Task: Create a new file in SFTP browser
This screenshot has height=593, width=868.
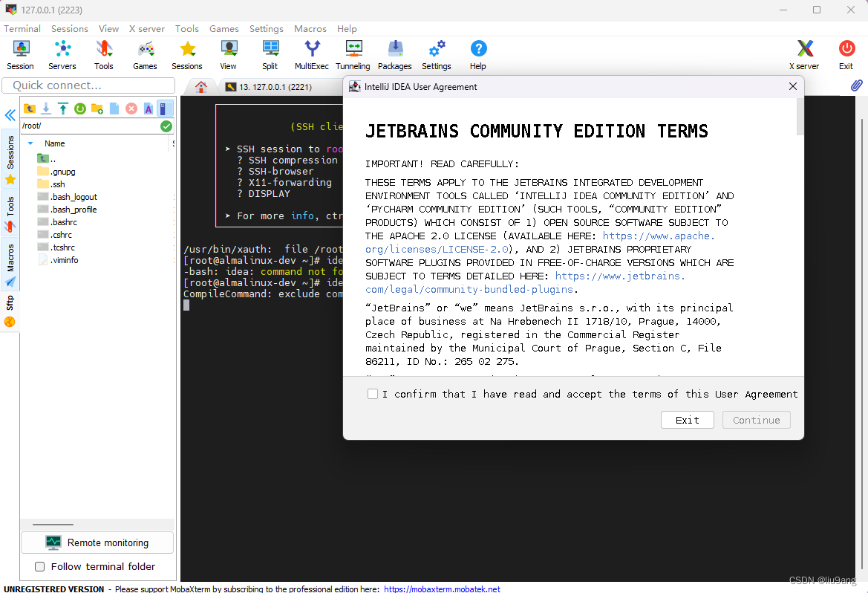Action: tap(114, 108)
